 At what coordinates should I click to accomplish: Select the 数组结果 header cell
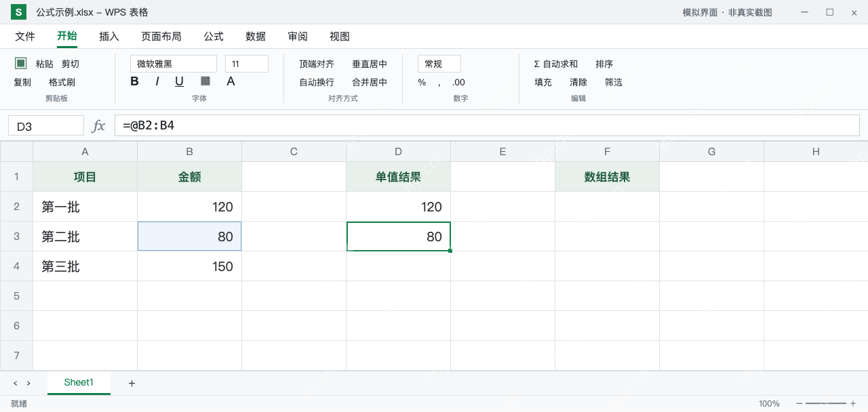pos(608,177)
